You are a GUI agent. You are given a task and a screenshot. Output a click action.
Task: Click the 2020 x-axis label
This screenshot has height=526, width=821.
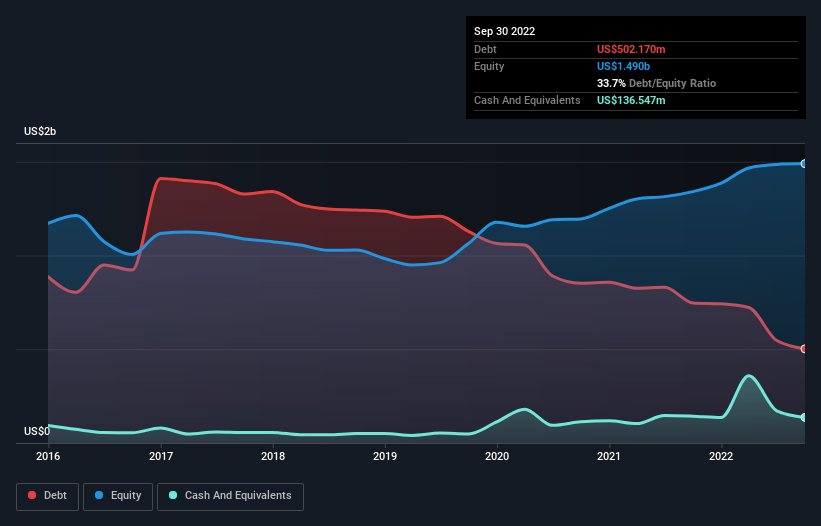click(x=497, y=456)
